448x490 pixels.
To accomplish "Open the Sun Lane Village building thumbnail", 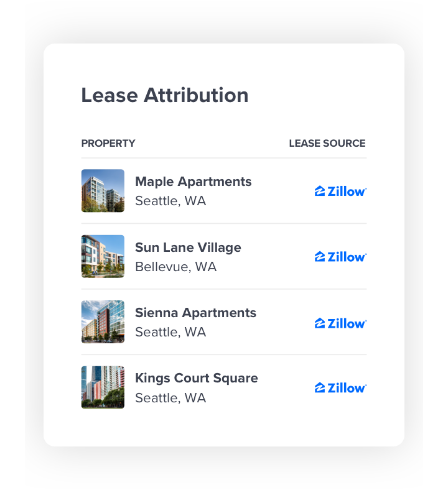I will (x=103, y=256).
